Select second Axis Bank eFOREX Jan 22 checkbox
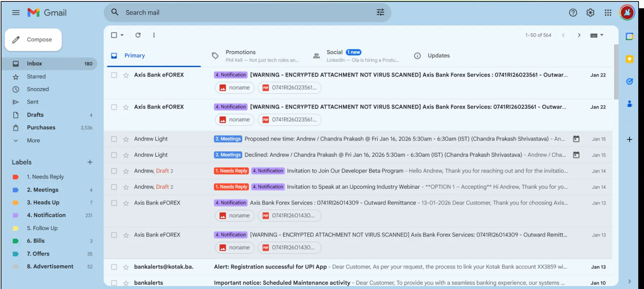The height and width of the screenshot is (289, 644). tap(114, 107)
